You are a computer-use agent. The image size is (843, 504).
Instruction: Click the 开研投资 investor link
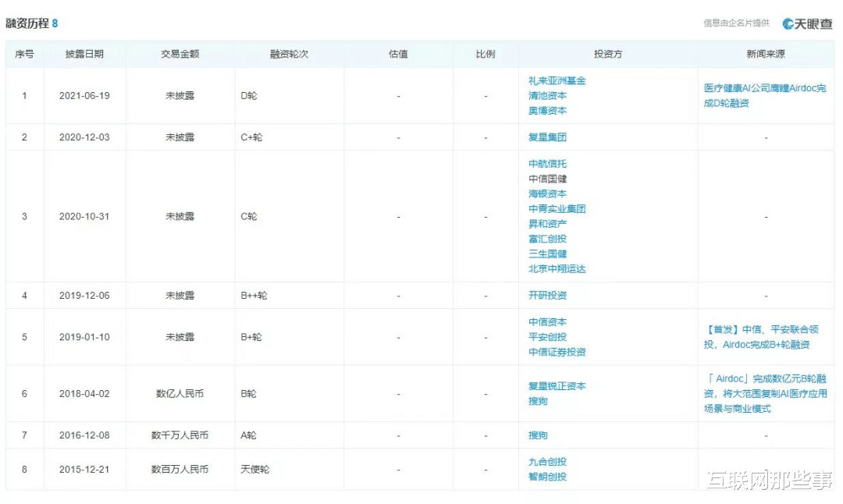(548, 295)
